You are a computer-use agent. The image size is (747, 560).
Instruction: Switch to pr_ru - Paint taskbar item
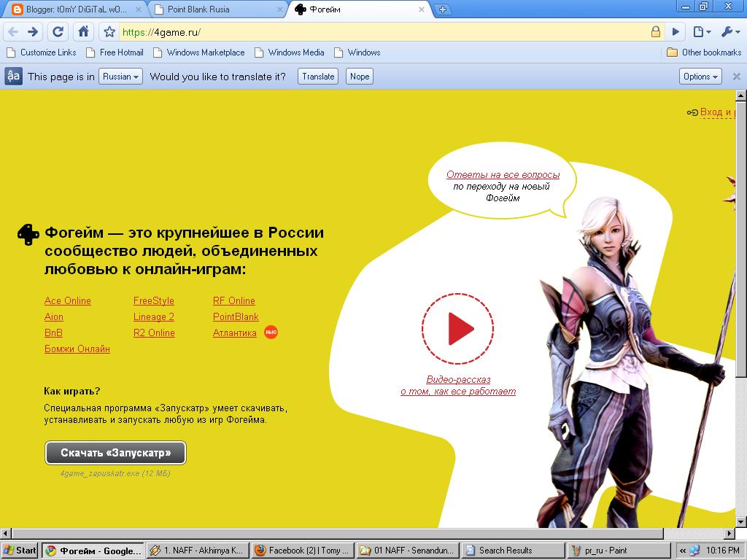[617, 551]
